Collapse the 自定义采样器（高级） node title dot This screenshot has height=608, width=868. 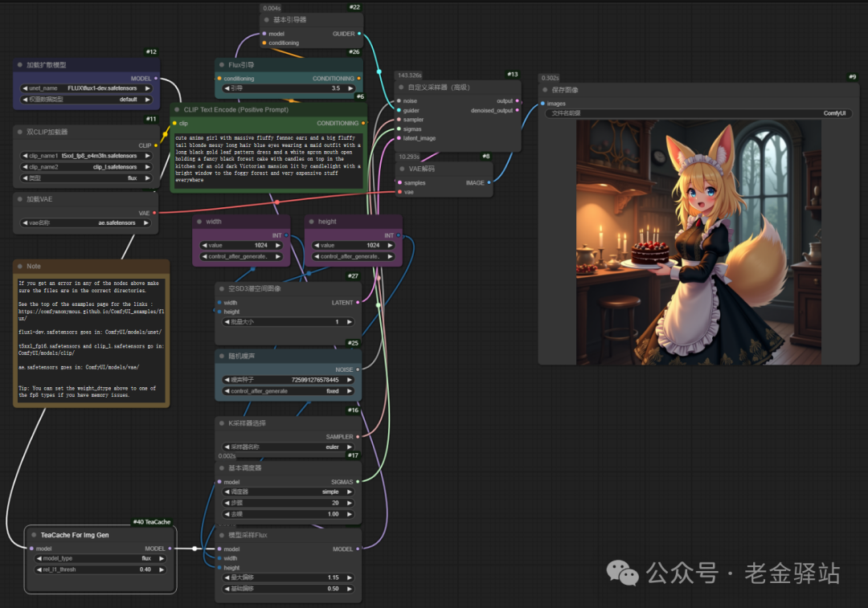[x=401, y=88]
